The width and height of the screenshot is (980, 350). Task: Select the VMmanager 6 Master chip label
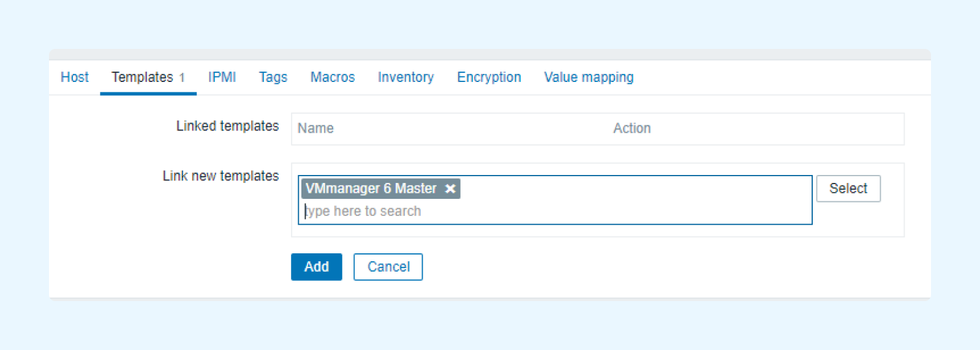tap(371, 188)
